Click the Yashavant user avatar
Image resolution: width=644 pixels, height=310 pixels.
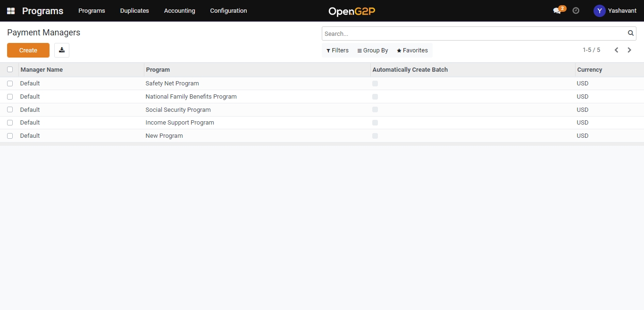(x=599, y=11)
